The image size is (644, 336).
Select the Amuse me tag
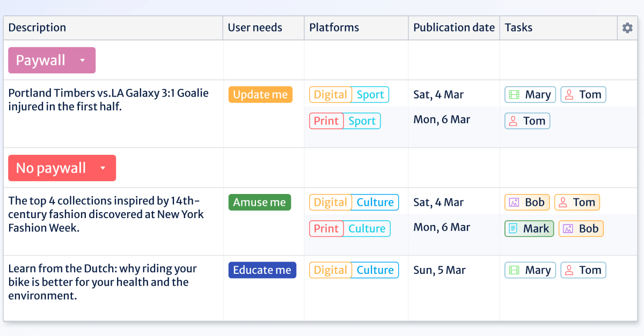coord(260,202)
